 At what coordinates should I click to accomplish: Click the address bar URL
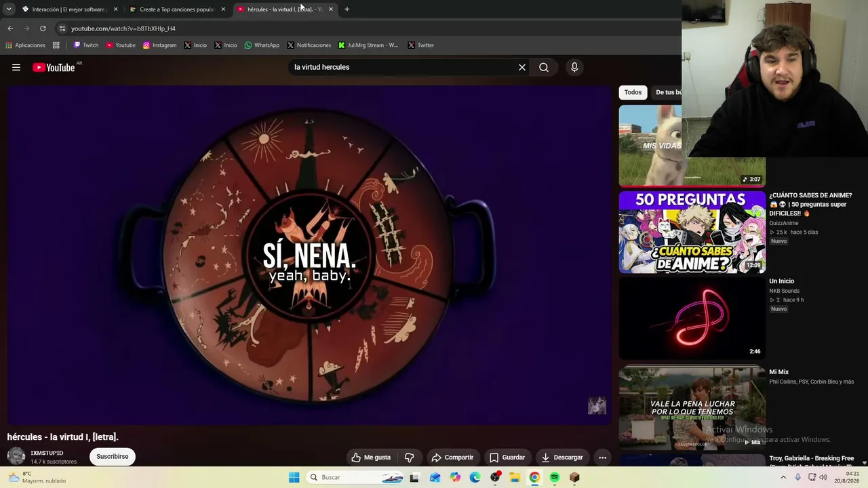[x=123, y=28]
